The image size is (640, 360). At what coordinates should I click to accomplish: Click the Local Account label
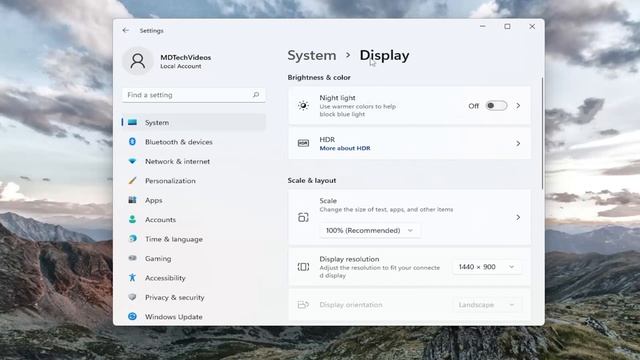[x=181, y=66]
